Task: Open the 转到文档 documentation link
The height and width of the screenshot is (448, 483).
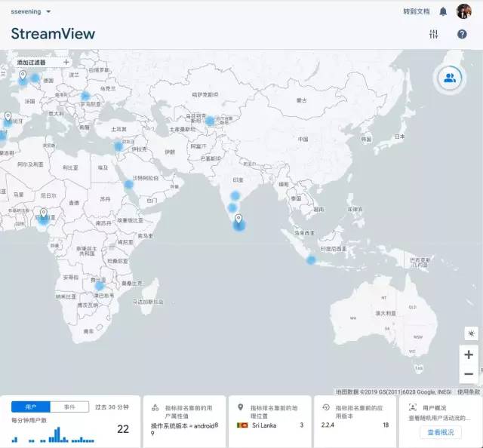Action: click(x=417, y=12)
